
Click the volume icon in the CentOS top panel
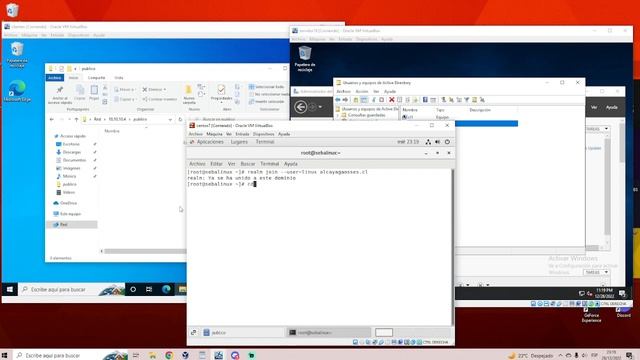[x=438, y=142]
